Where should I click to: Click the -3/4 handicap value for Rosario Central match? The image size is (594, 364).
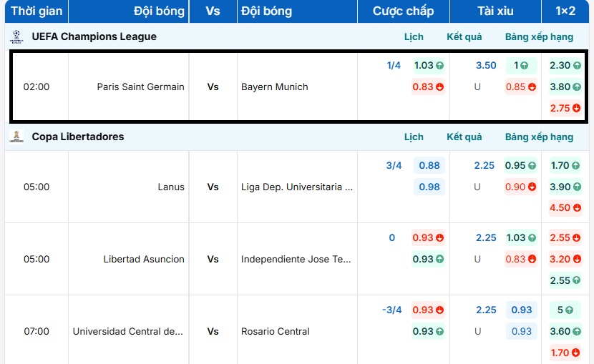point(391,310)
